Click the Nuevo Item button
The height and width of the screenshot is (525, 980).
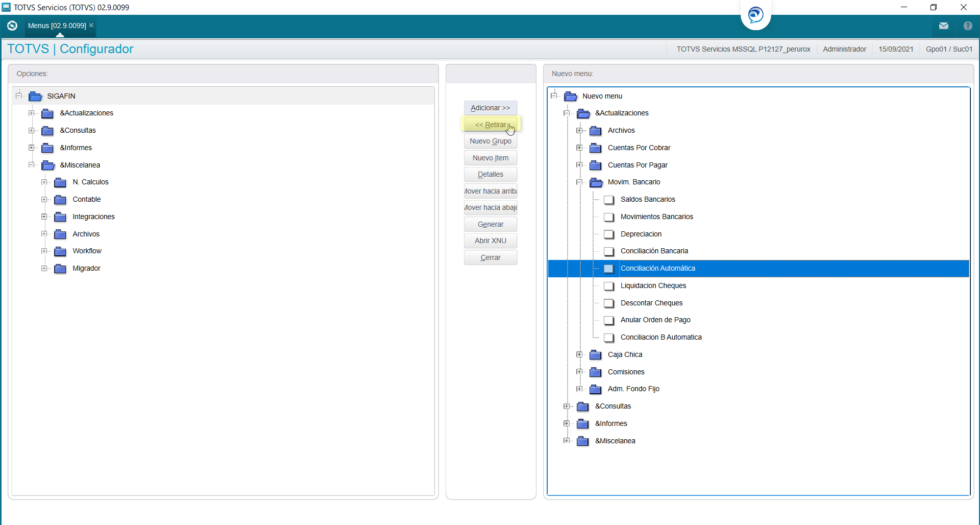tap(491, 158)
